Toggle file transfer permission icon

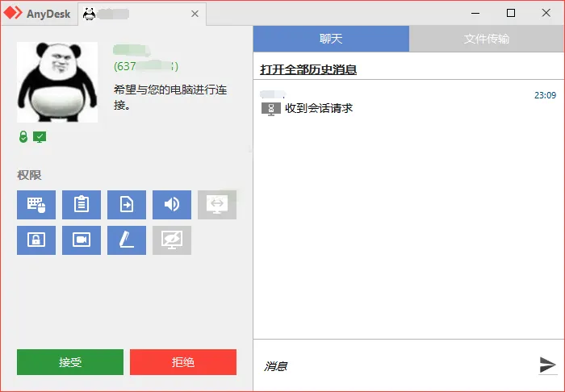[x=127, y=205]
